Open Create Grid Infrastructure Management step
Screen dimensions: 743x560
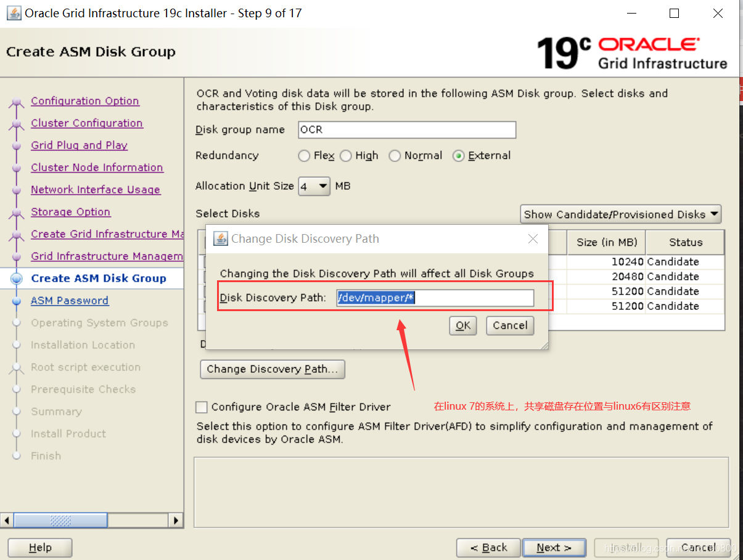107,234
